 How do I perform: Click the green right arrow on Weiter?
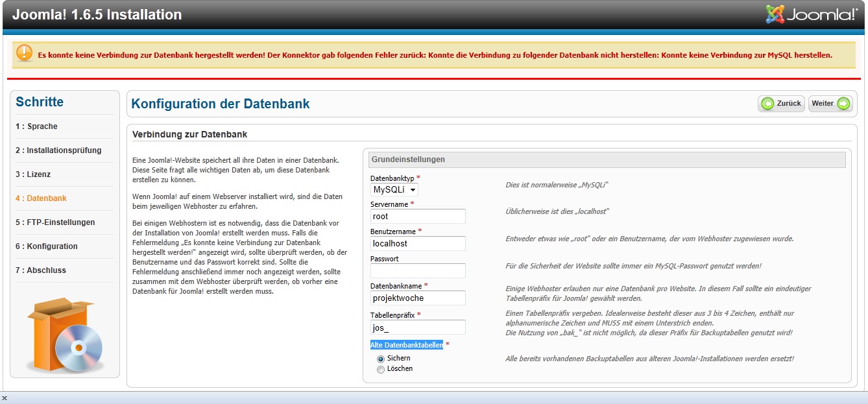pos(843,104)
